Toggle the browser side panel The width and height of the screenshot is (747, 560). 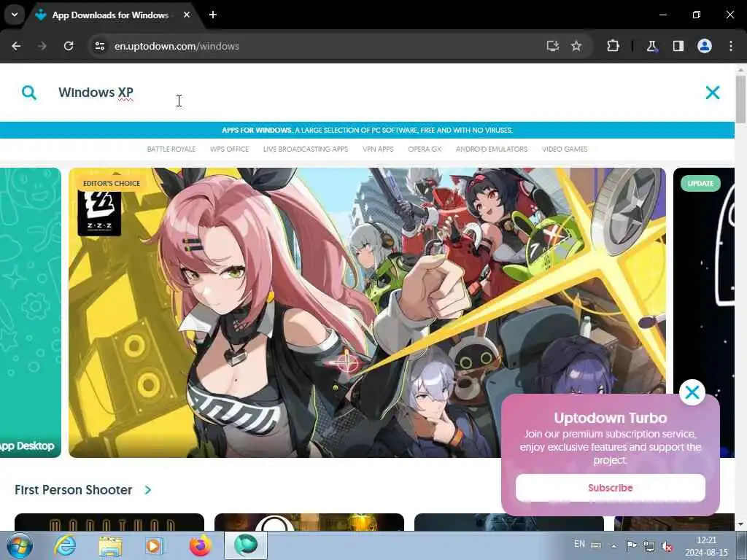pos(678,46)
